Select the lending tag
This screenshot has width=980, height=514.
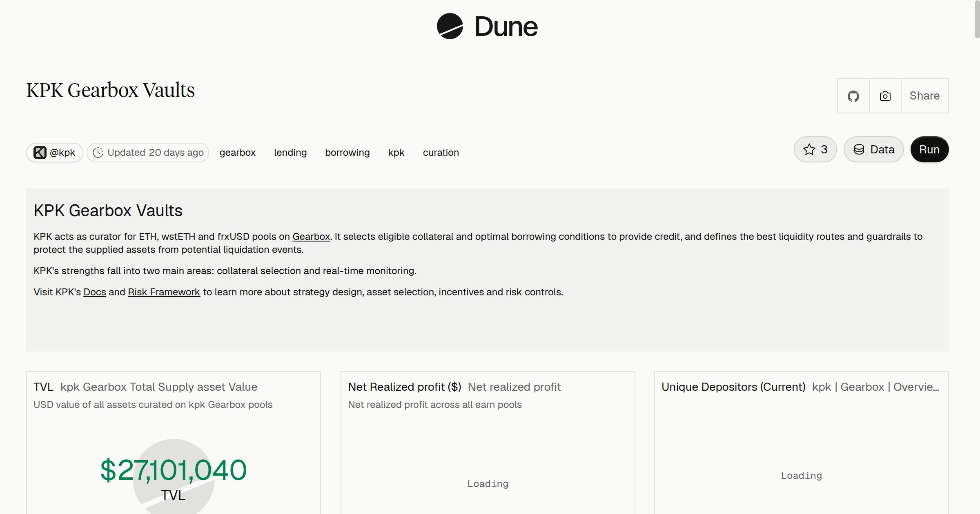290,153
